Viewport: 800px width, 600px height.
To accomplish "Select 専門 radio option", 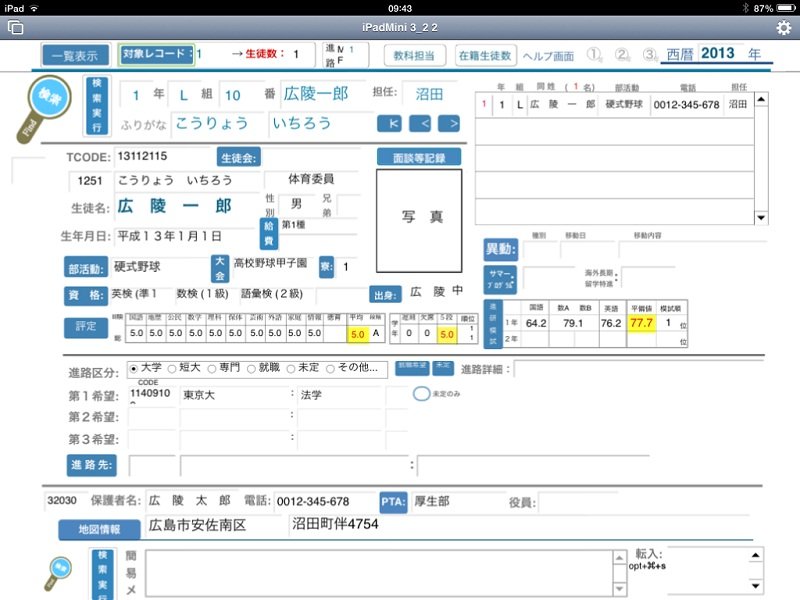I will coord(212,368).
